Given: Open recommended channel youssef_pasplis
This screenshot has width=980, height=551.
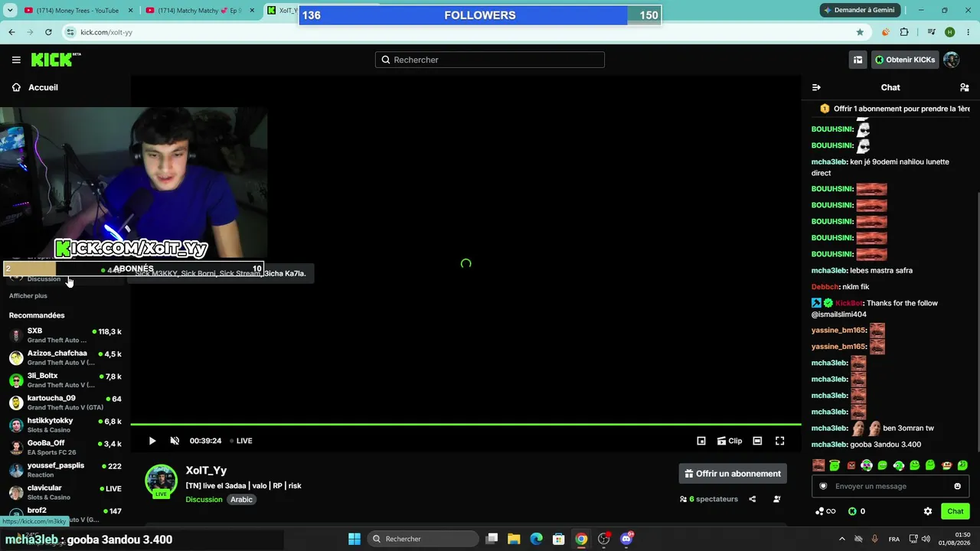Looking at the screenshot, I should pos(65,470).
